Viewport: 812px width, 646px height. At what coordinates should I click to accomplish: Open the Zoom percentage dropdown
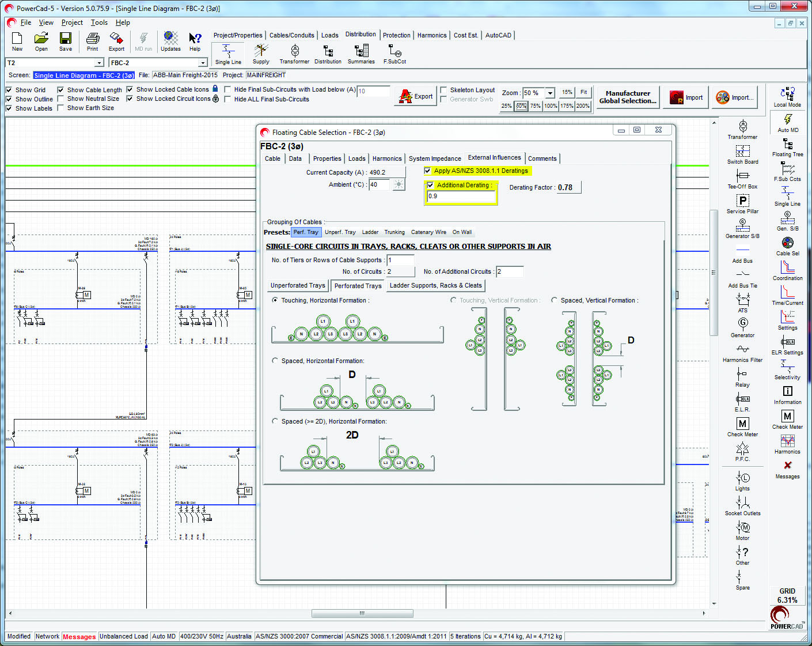(551, 93)
